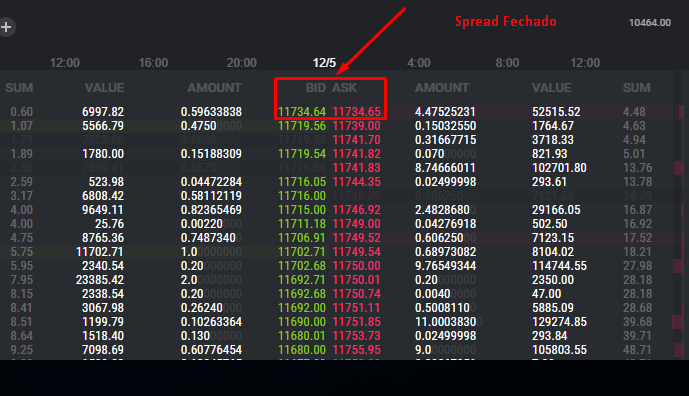Click ask price 11741.83

[356, 168]
